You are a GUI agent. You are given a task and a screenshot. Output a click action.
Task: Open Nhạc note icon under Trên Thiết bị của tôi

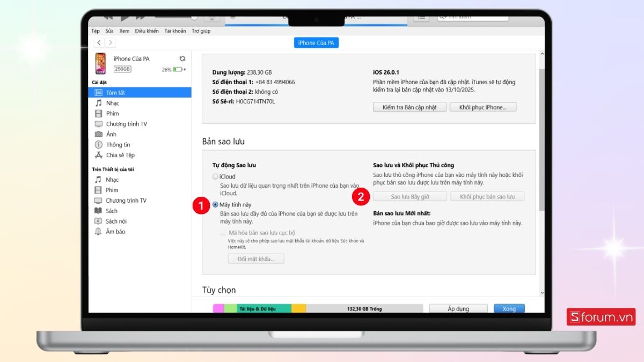pos(98,180)
